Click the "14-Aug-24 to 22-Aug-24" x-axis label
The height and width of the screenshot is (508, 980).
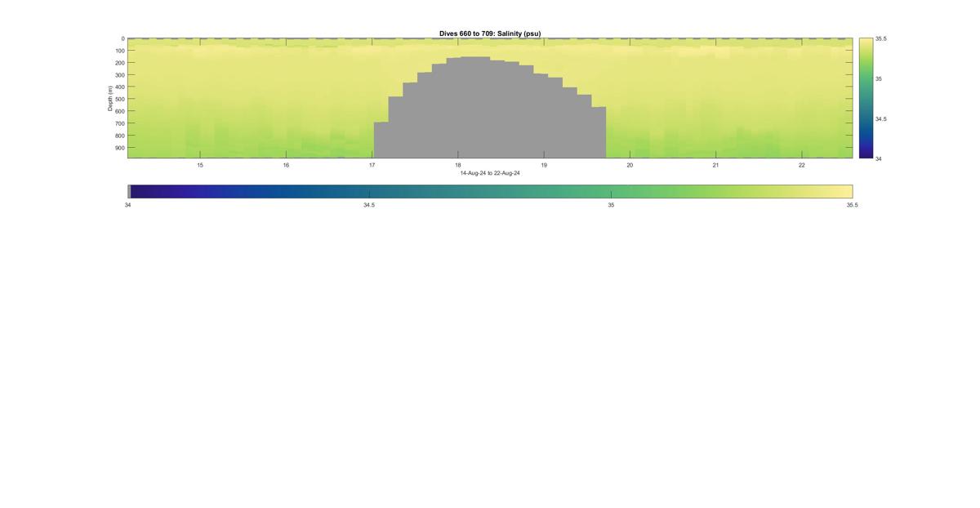coord(490,173)
